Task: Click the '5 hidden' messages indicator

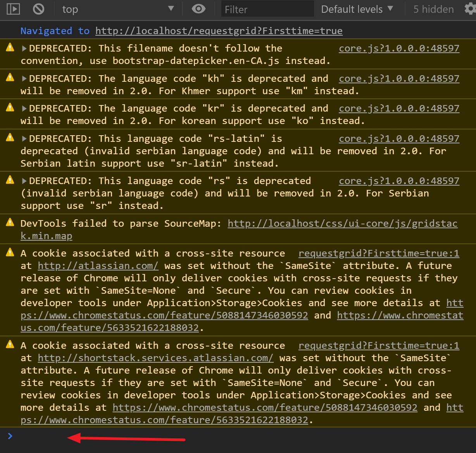Action: pyautogui.click(x=433, y=9)
